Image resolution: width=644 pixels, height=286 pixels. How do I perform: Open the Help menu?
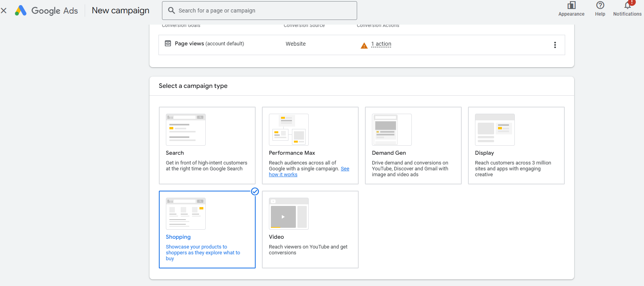(600, 9)
